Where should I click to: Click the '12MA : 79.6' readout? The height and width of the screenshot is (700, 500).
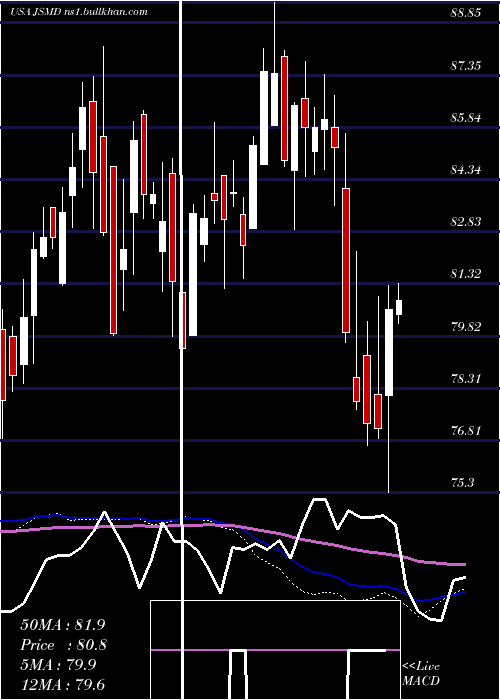pyautogui.click(x=63, y=684)
